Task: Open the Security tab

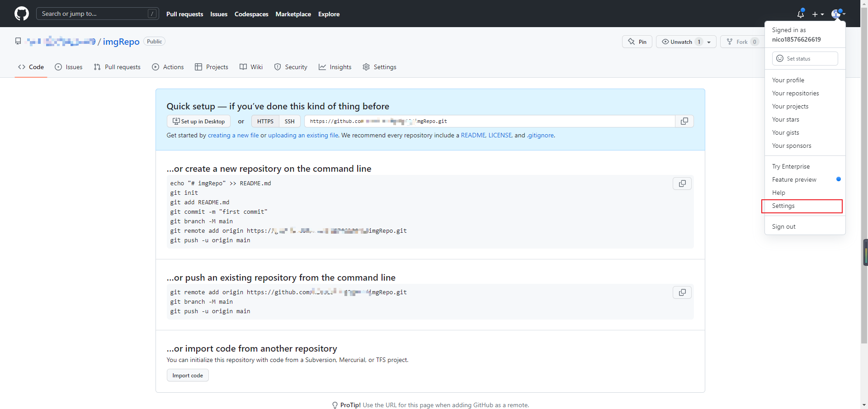Action: [291, 67]
